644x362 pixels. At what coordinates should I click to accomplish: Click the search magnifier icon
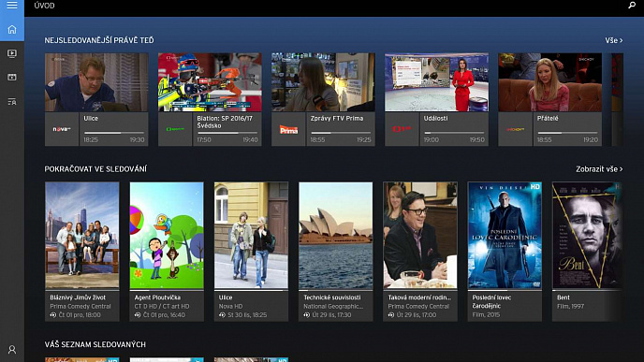(632, 6)
